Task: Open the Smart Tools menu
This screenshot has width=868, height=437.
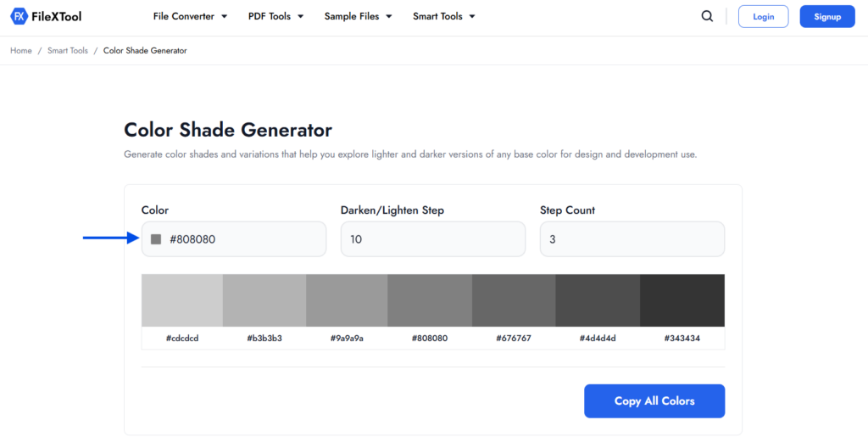Action: pos(444,17)
